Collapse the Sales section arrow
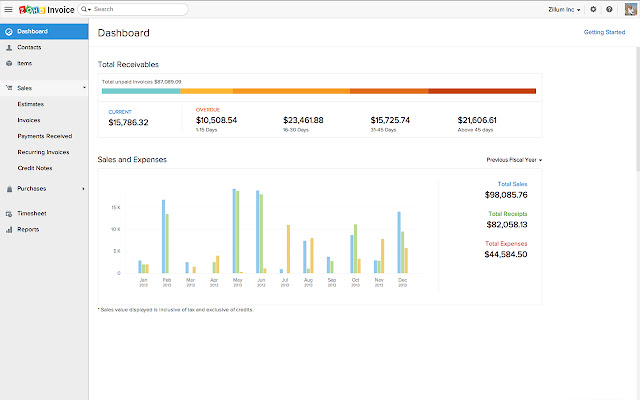The width and height of the screenshot is (640, 400). point(84,88)
